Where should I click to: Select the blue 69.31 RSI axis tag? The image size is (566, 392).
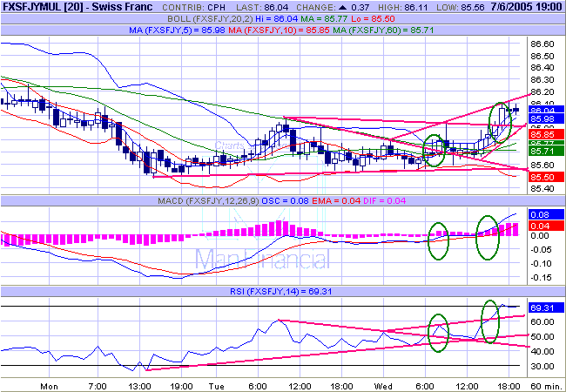tap(546, 308)
